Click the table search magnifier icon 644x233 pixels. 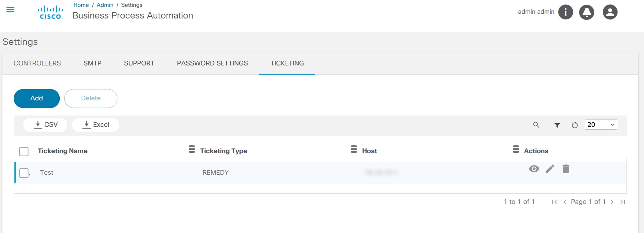pos(536,125)
